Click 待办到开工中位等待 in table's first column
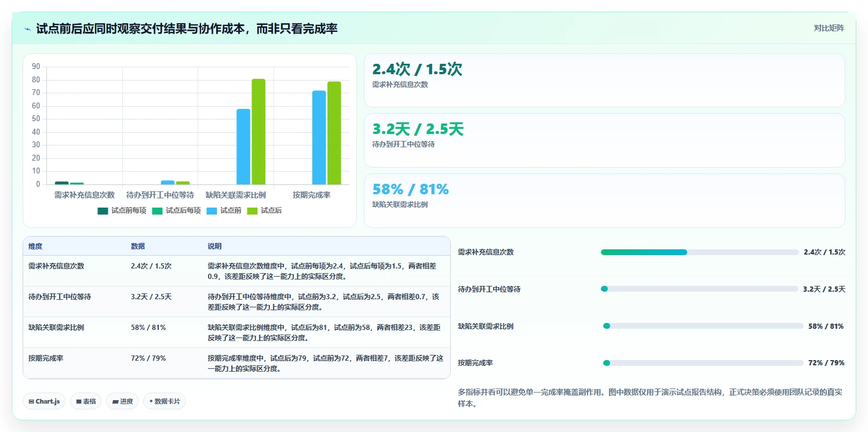Image resolution: width=868 pixels, height=432 pixels. 60,297
